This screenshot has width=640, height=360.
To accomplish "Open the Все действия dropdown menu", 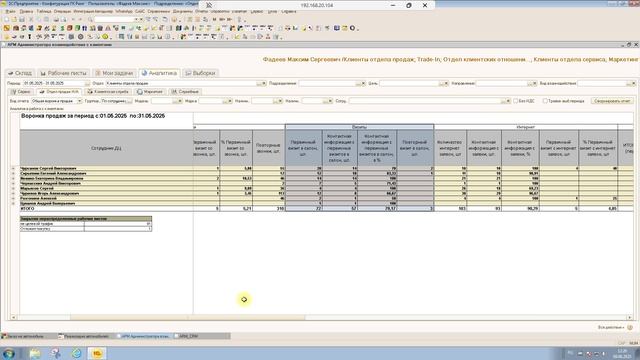I will click(611, 327).
